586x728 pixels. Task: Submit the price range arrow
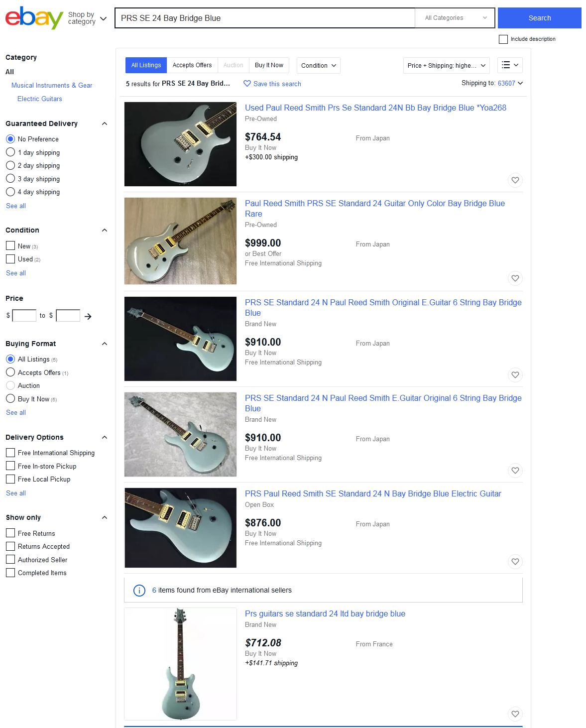point(88,316)
